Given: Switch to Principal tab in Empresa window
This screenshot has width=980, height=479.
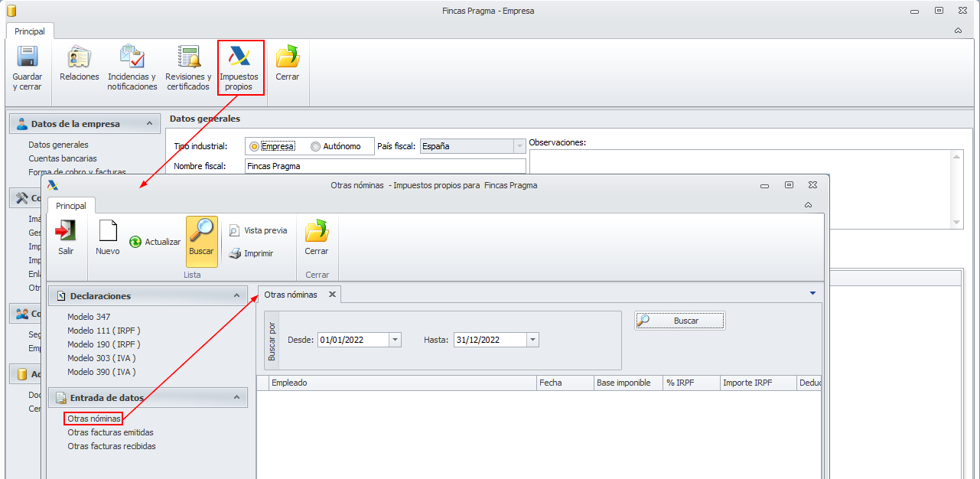Looking at the screenshot, I should pos(30,31).
